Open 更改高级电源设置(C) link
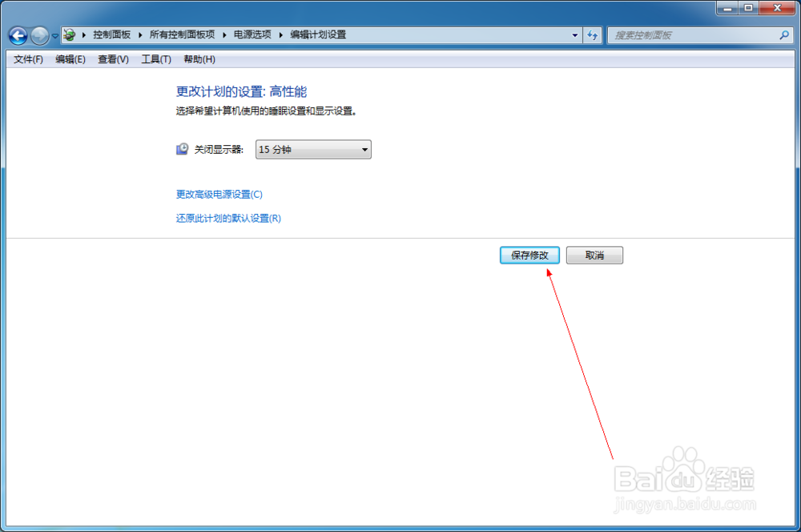Image resolution: width=801 pixels, height=532 pixels. pyautogui.click(x=219, y=194)
